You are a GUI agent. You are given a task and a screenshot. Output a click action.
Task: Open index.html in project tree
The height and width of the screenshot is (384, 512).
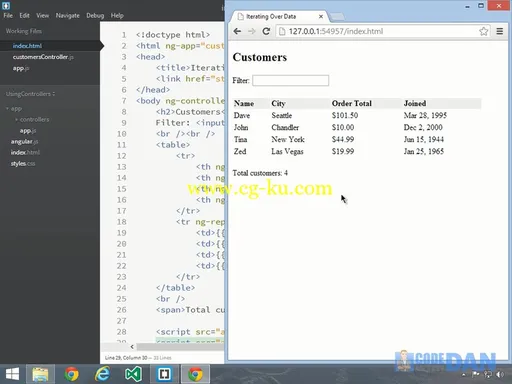point(25,152)
